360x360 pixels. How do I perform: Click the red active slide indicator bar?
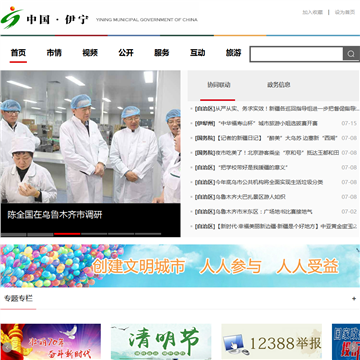click(67, 234)
